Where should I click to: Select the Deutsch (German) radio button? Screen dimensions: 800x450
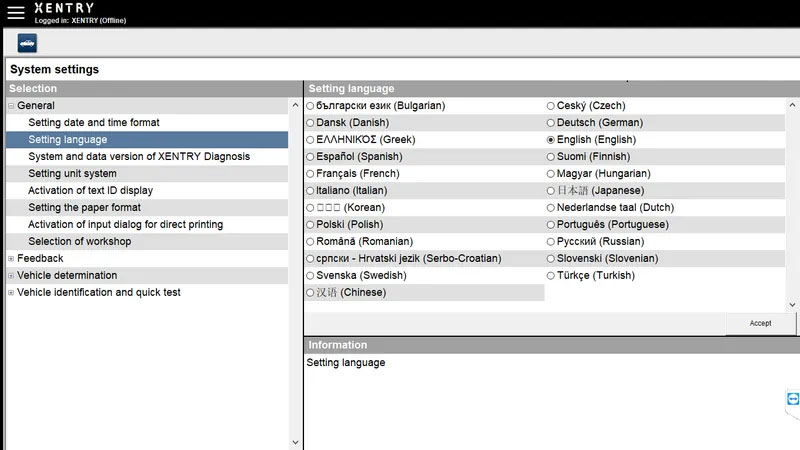551,123
